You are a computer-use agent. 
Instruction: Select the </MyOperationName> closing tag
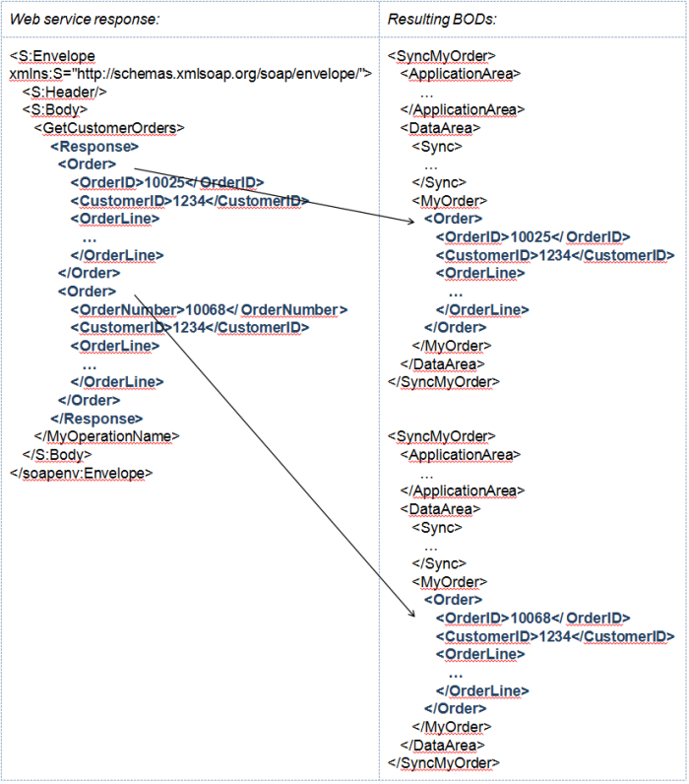click(107, 435)
